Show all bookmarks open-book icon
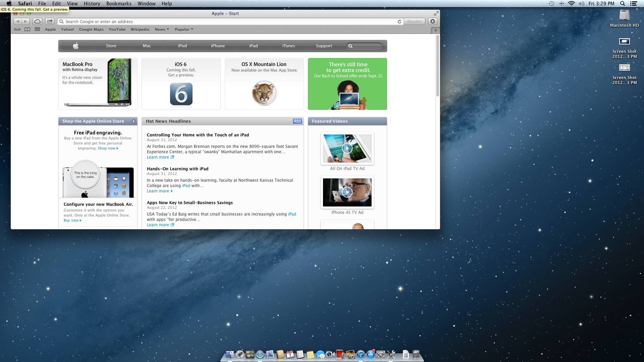Viewport: 644px width, 362px height. coord(28,29)
